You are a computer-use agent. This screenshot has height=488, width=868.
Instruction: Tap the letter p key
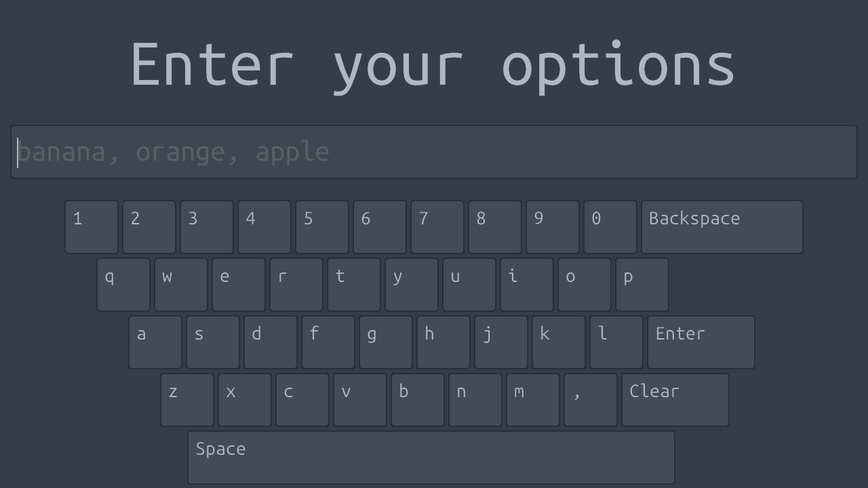642,285
